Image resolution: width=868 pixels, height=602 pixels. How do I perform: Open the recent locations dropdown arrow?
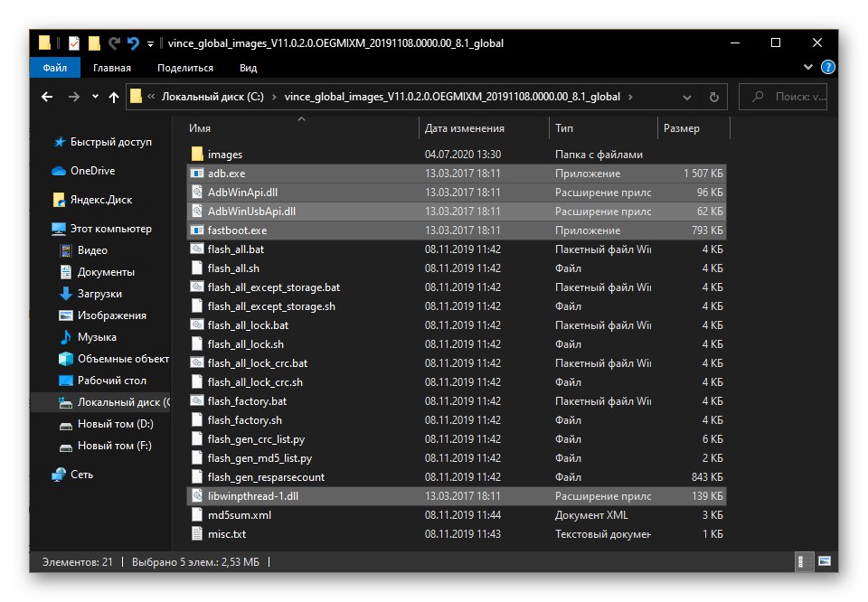[x=95, y=97]
